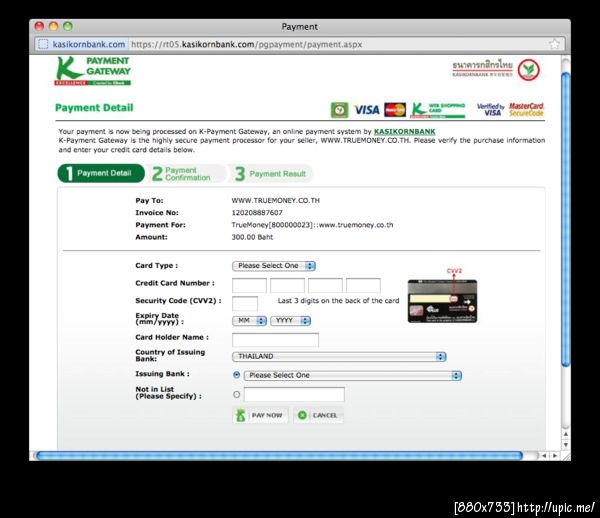This screenshot has height=518, width=600.
Task: Click the Card Holder Name input field
Action: (275, 340)
